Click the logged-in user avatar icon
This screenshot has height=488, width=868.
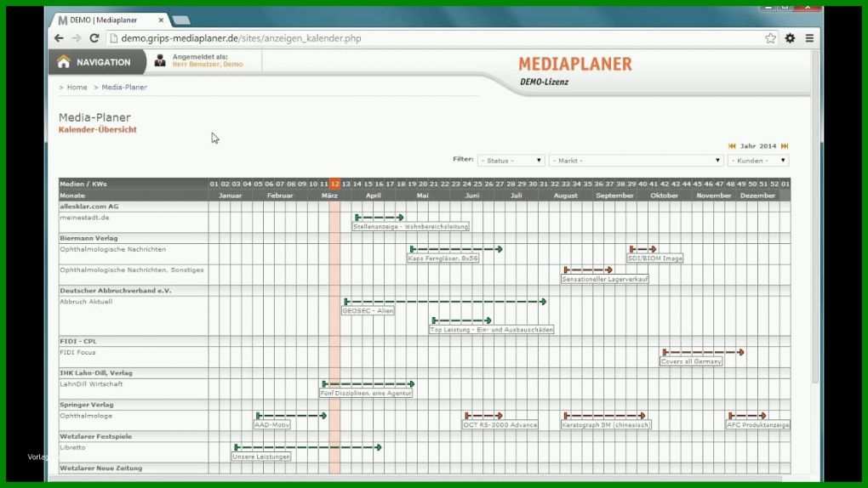coord(160,60)
